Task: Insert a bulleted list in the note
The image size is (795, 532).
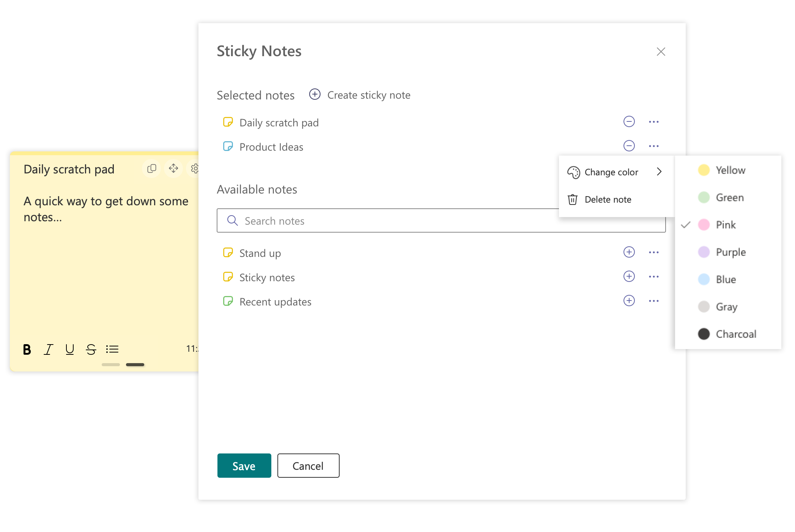Action: [x=112, y=349]
